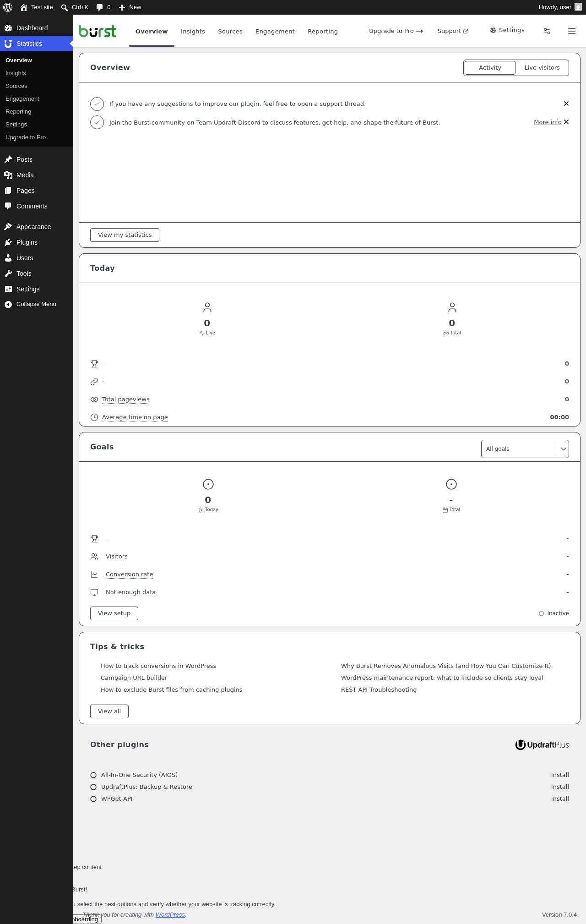Dismiss the Discord community notice
Screen dimensions: 586x924
tap(566, 122)
